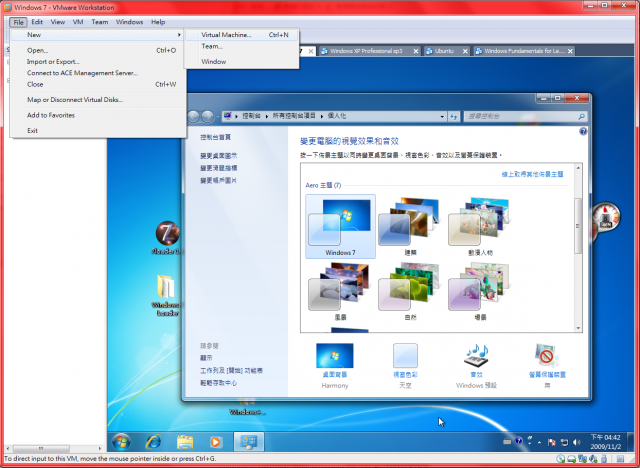
Task: Click the guest tray network icon
Action: (564, 442)
